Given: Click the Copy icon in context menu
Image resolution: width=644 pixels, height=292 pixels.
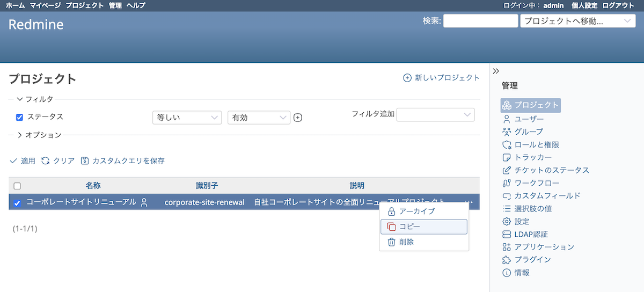Looking at the screenshot, I should pos(392,227).
